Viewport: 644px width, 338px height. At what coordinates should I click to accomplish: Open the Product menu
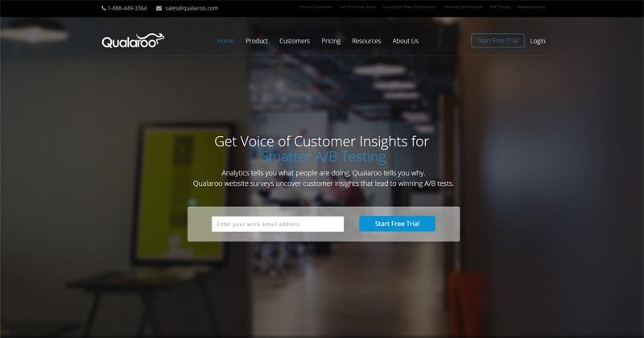click(x=257, y=41)
